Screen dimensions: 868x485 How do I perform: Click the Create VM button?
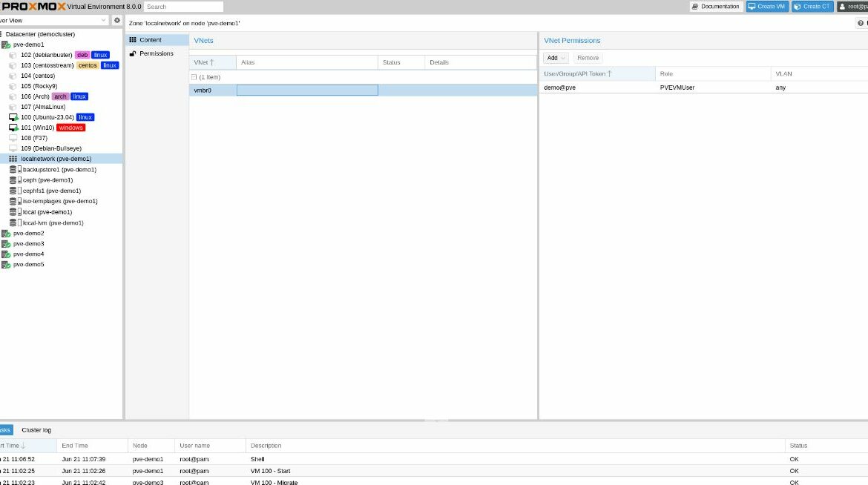[x=767, y=7]
